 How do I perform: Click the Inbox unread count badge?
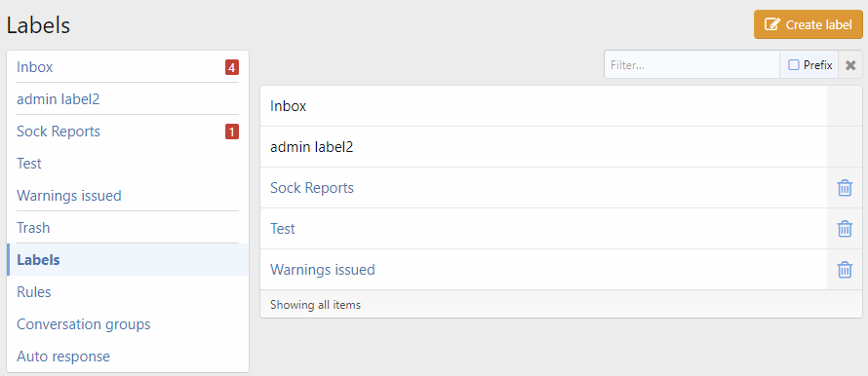tap(232, 67)
